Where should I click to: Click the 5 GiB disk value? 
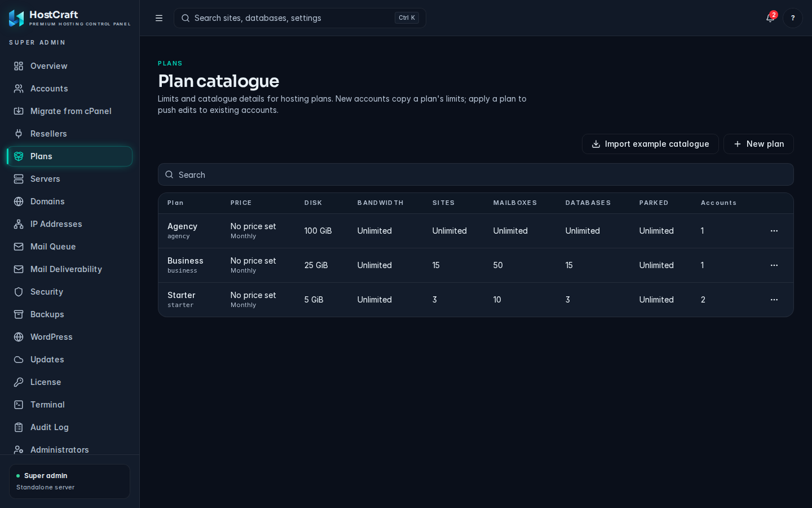(314, 300)
